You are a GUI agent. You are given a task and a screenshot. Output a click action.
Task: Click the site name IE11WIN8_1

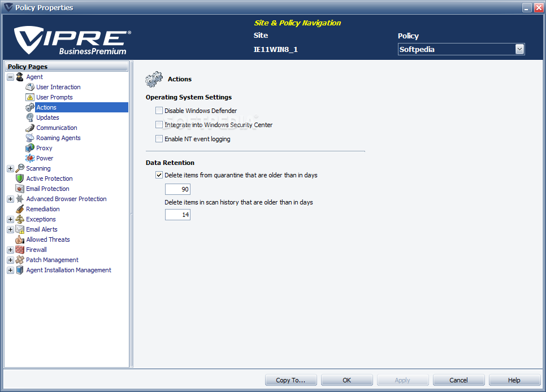[275, 50]
